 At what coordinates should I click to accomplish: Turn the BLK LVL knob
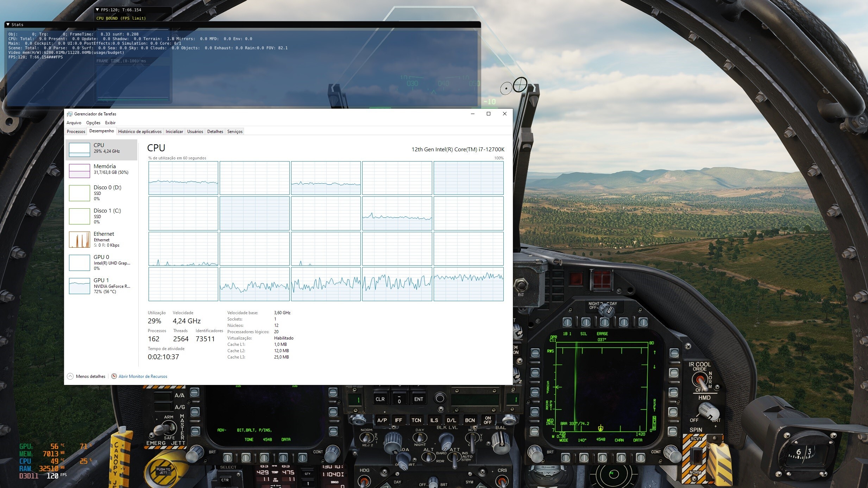click(x=446, y=442)
